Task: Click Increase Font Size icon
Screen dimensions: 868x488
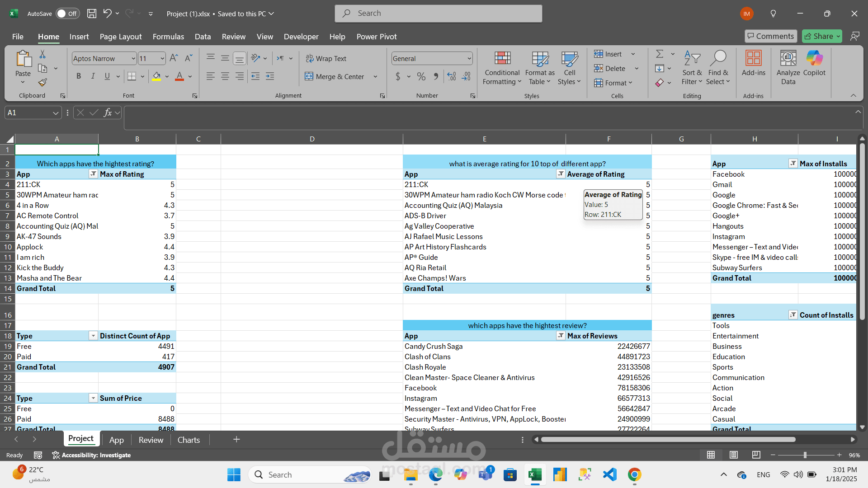Action: (x=174, y=58)
